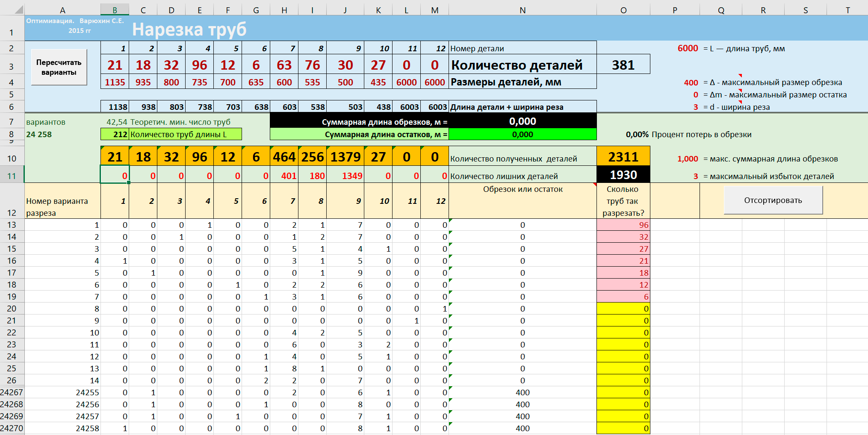
Task: Select the Размеры деталей, мм label cell
Action: pos(523,82)
